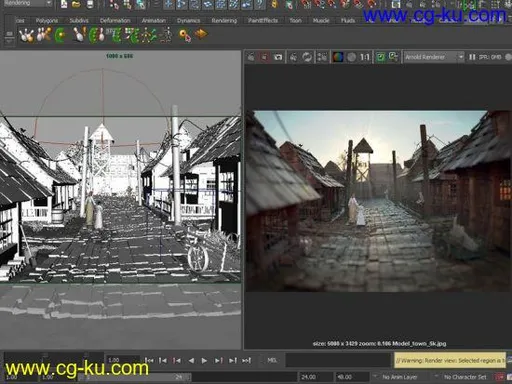
Task: Click the skeleton figure shelf icon
Action: tap(166, 35)
